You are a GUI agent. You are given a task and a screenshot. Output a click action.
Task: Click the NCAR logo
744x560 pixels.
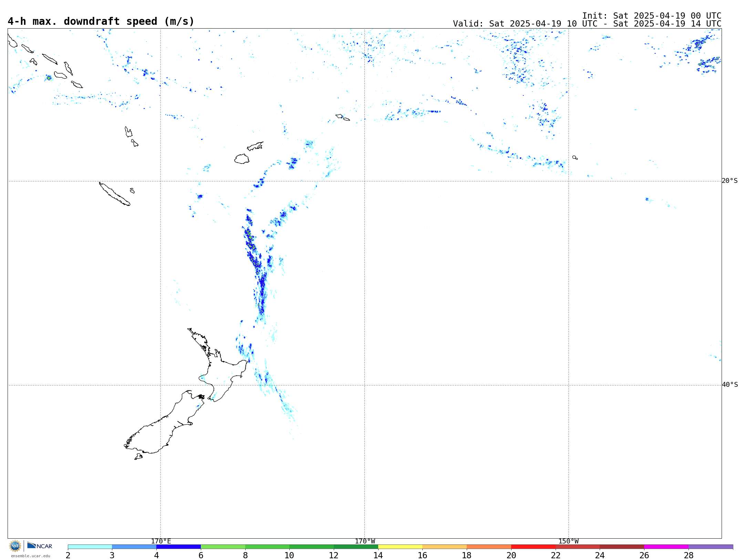coord(40,546)
